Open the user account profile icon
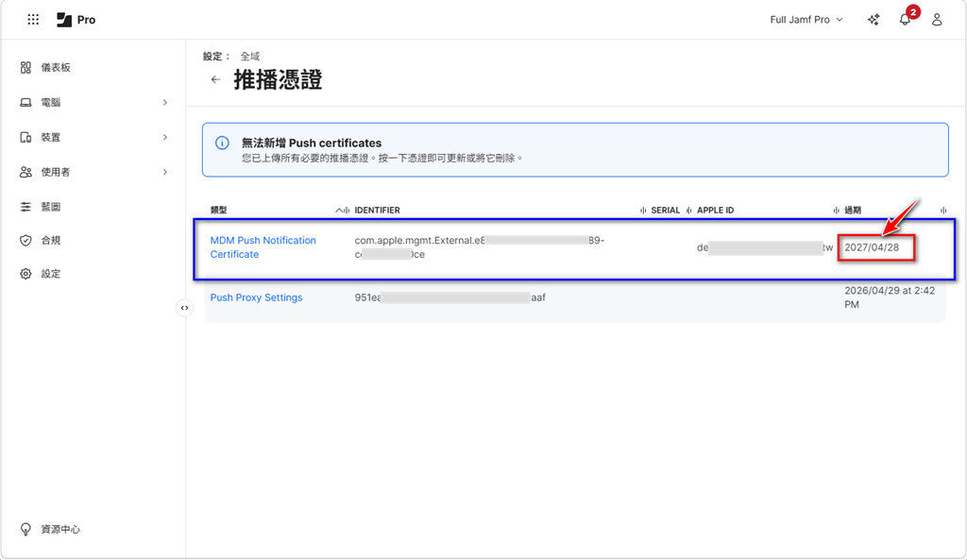This screenshot has height=560, width=967. [937, 20]
